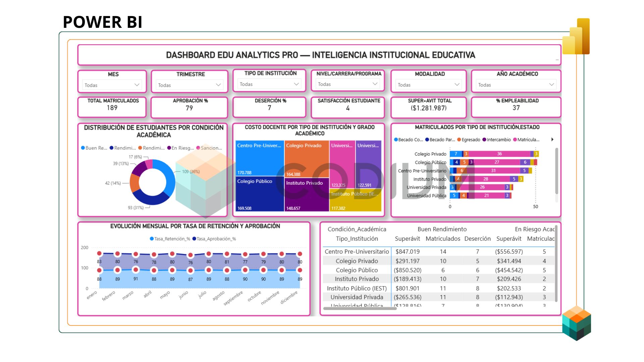This screenshot has width=644, height=362.
Task: Click Colegio Público bar segment 27
Action: (497, 162)
